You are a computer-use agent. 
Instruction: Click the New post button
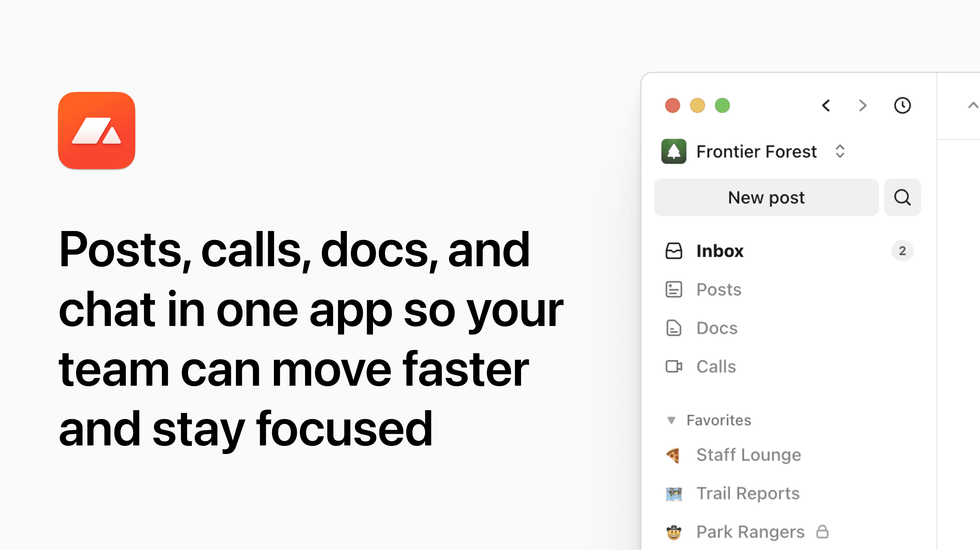point(766,197)
